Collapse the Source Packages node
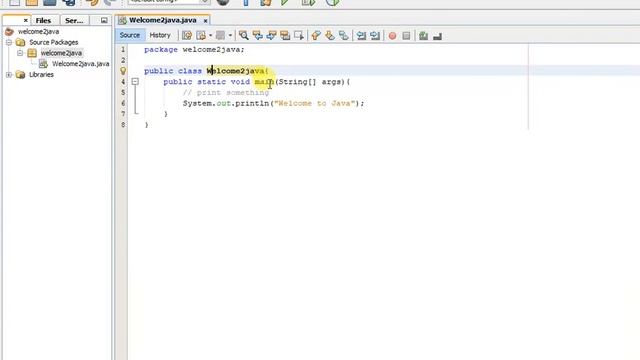 click(x=9, y=42)
